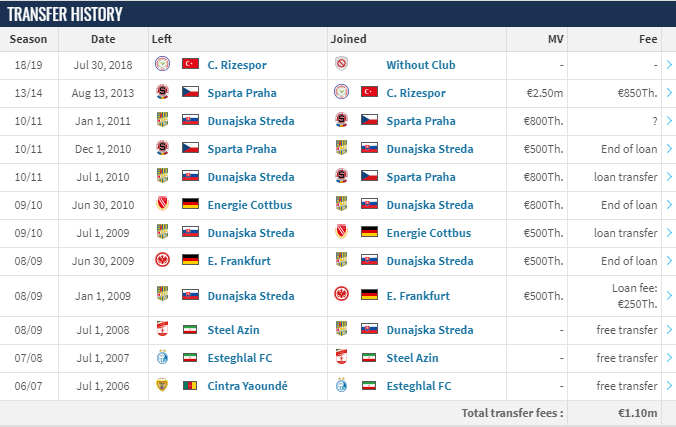Open details arrow for Jul 1, 2006 row
This screenshot has height=427, width=676.
tap(669, 386)
